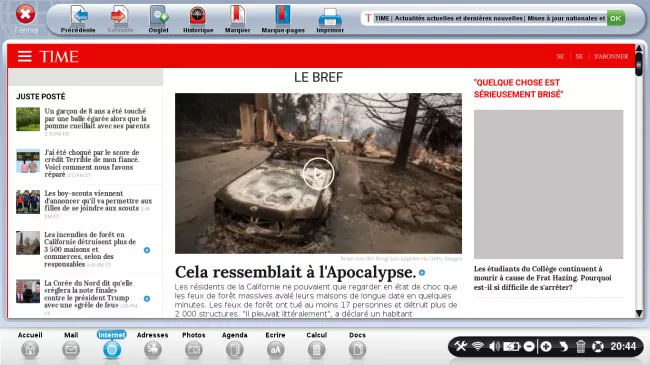Click the blue video icon beside the North Korea story
This screenshot has height=365, width=650.
coord(147,299)
